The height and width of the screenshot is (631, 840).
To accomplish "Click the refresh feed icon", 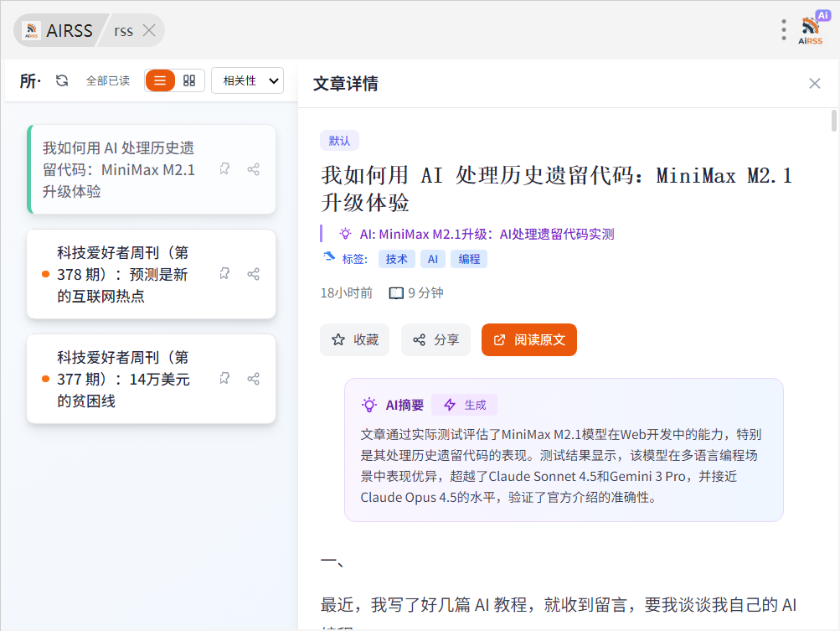I will [62, 80].
